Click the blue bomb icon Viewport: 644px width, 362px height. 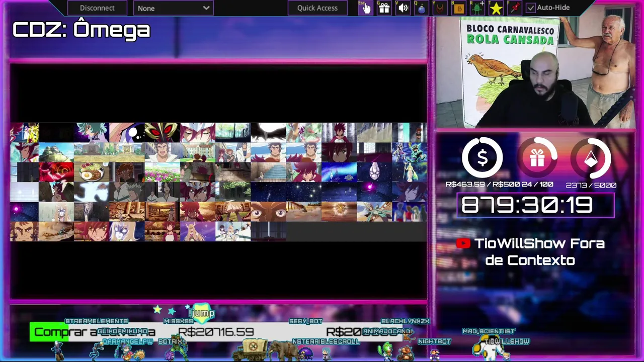(x=422, y=8)
